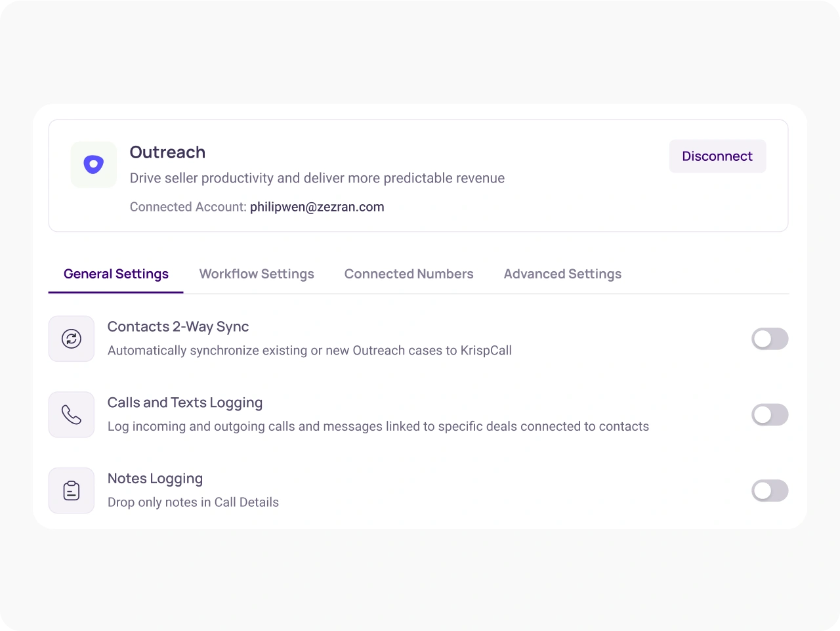Click the Calls and Texts Logging title
Screen dimensions: 840x631
pyautogui.click(x=185, y=403)
